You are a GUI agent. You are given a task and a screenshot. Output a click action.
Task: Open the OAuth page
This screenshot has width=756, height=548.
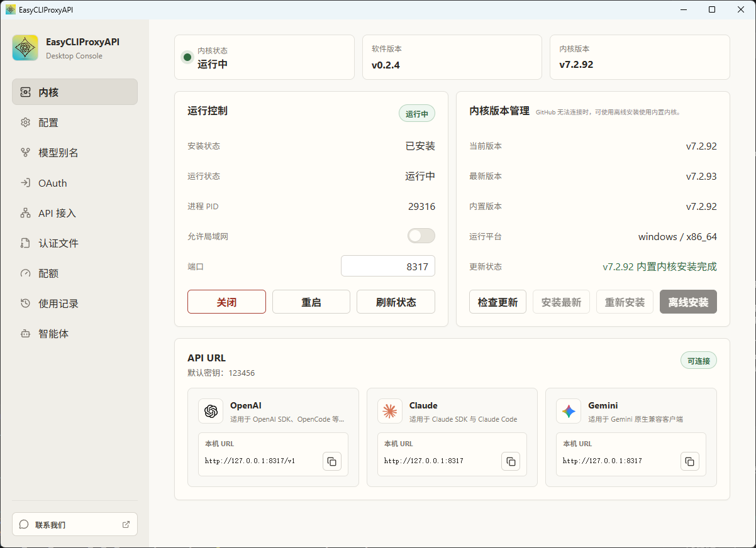(x=75, y=183)
